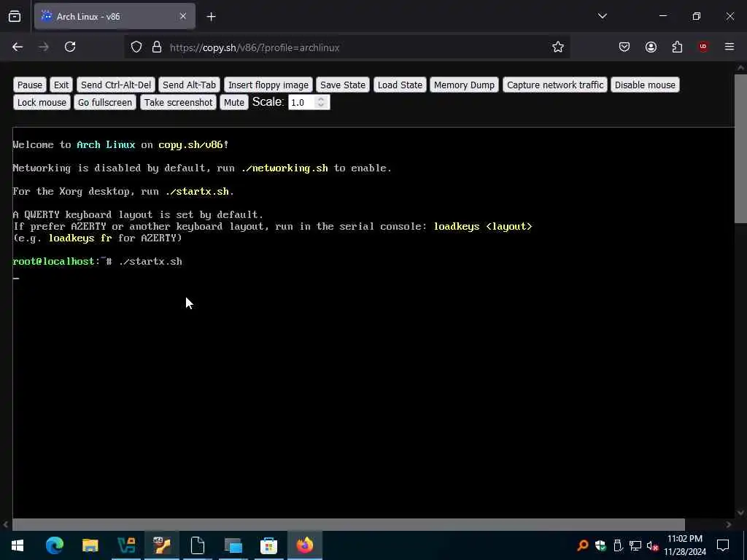Click the Save State button
This screenshot has width=747, height=560.
(343, 85)
